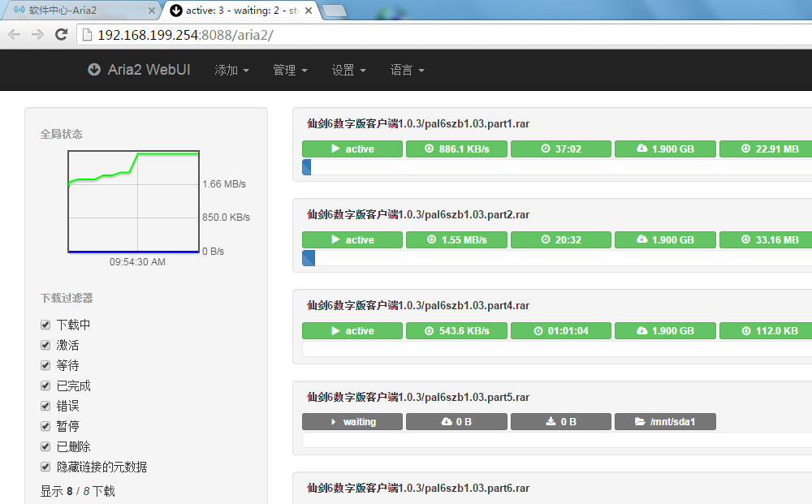The width and height of the screenshot is (812, 504).
Task: Toggle the 已完成 filter checkbox
Action: tap(46, 386)
